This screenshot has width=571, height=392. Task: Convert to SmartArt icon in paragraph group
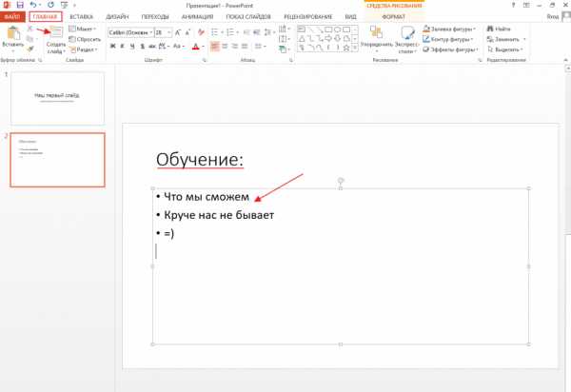click(283, 49)
